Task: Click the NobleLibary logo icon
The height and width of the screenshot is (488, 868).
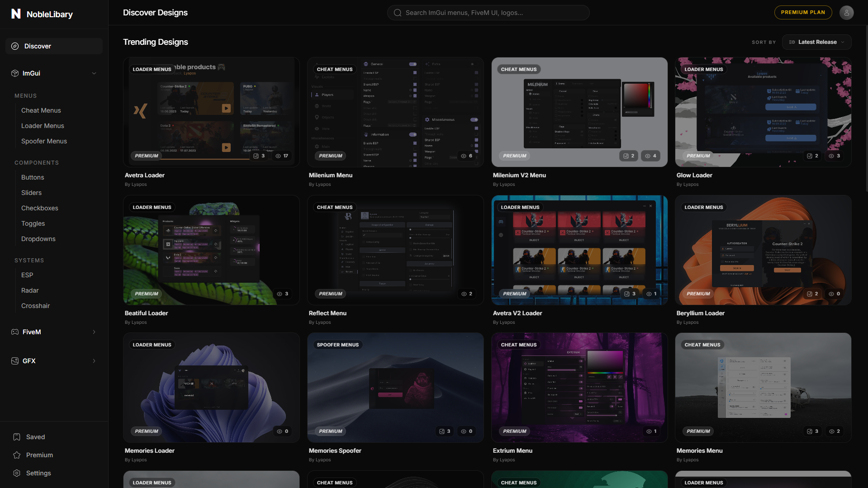Action: [x=16, y=13]
